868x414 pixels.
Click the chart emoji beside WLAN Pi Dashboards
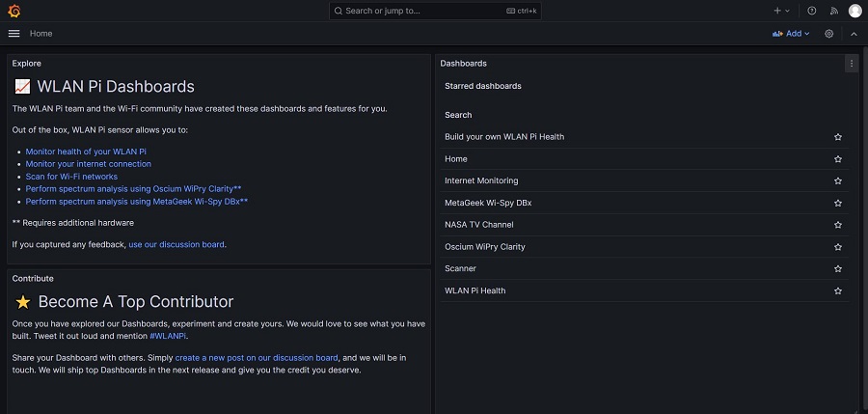pyautogui.click(x=22, y=87)
